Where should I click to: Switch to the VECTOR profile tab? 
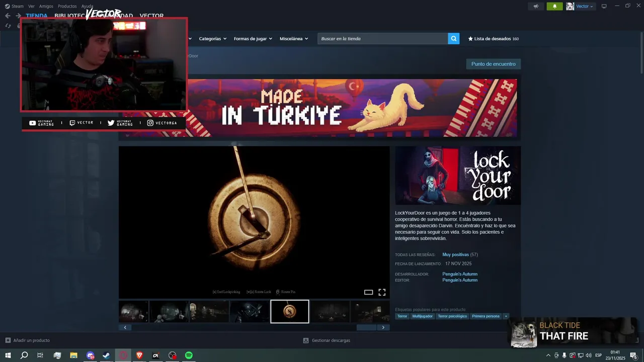pos(151,16)
